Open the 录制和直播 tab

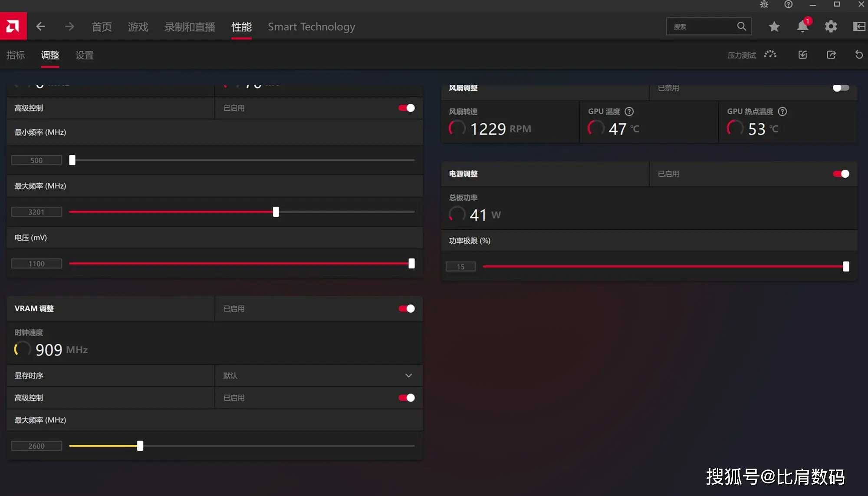190,27
